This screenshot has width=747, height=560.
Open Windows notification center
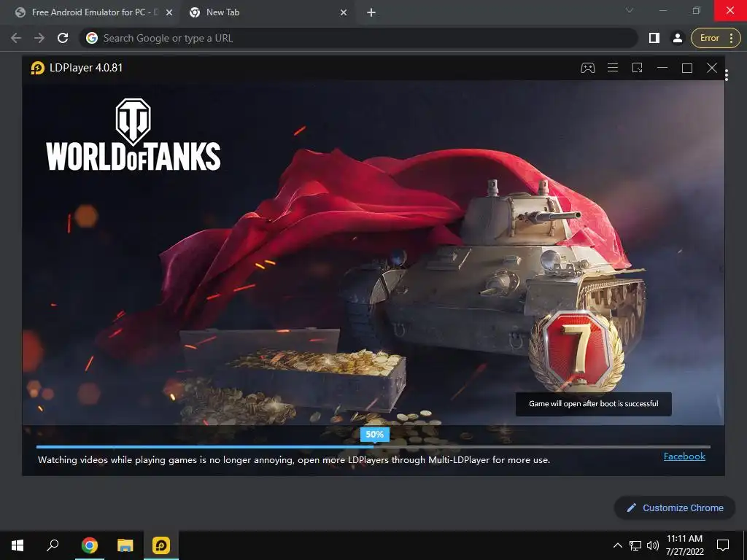tap(723, 545)
